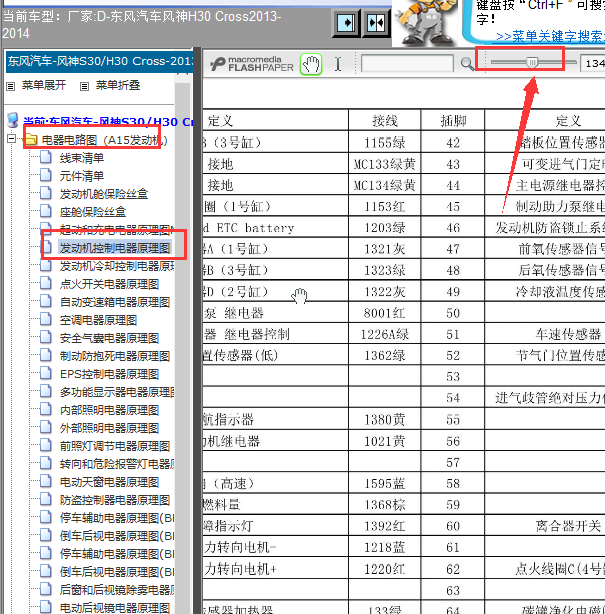Click the page icon next to 点火开关电器原理图
This screenshot has width=605, height=614.
[x=46, y=284]
